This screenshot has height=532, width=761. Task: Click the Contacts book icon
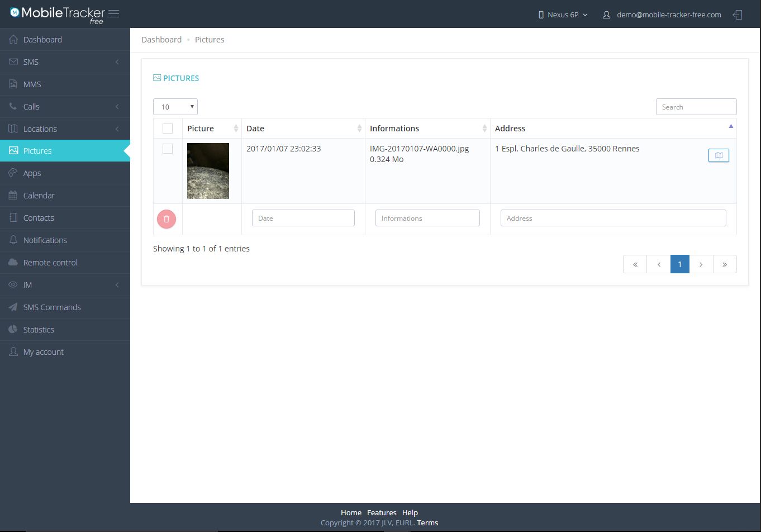(x=13, y=218)
